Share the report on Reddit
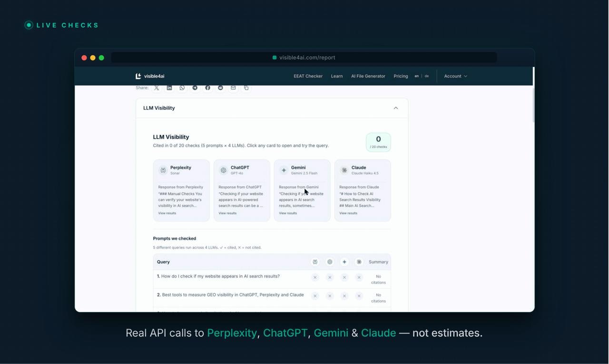The height and width of the screenshot is (364, 609). click(220, 88)
